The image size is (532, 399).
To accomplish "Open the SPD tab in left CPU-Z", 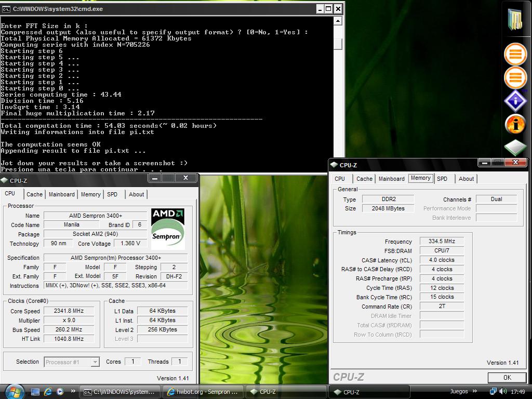I will (112, 194).
